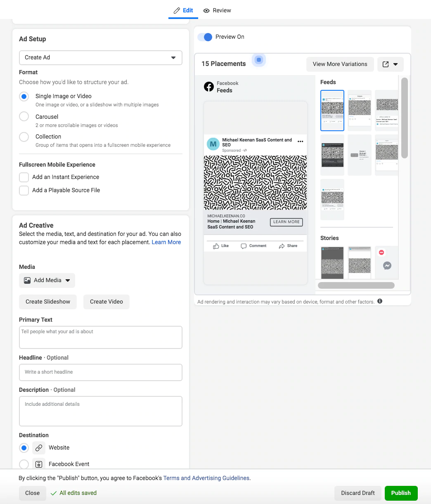
Task: Open the external preview share dropdown
Action: pyautogui.click(x=391, y=64)
